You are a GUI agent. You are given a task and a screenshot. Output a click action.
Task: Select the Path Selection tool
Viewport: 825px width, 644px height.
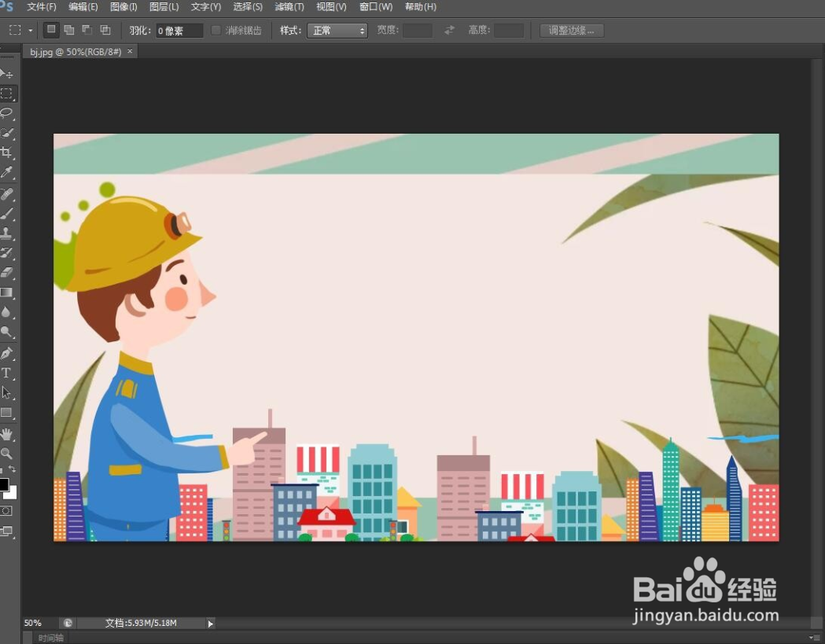[x=7, y=392]
